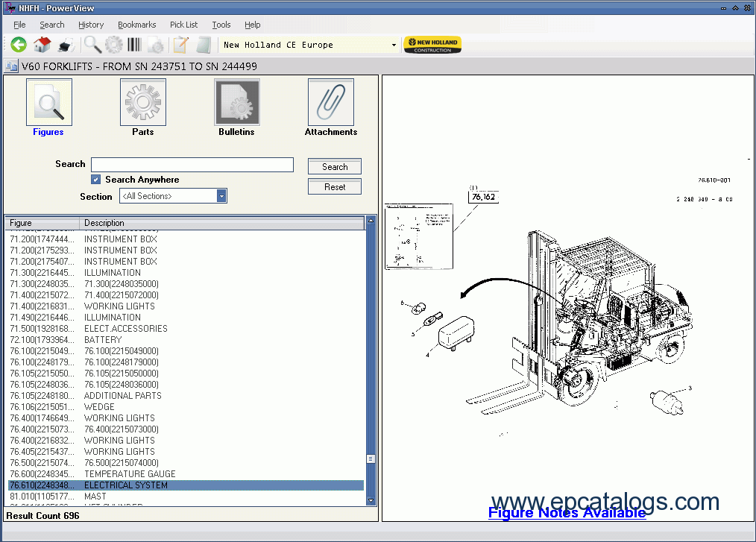Click the barcode toolbar icon
Screen dimensions: 756x542
(134, 45)
